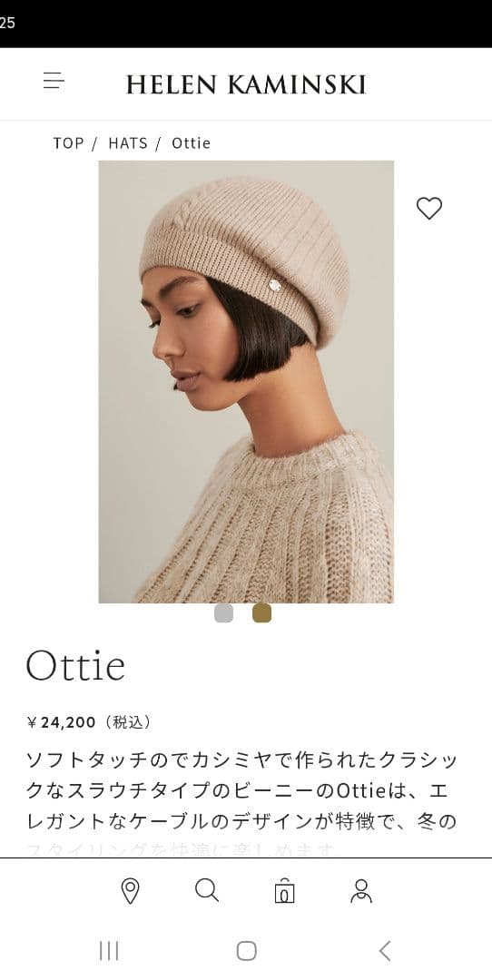Tap the Android recent apps button
Screen dimensions: 492x980
pyautogui.click(x=109, y=951)
